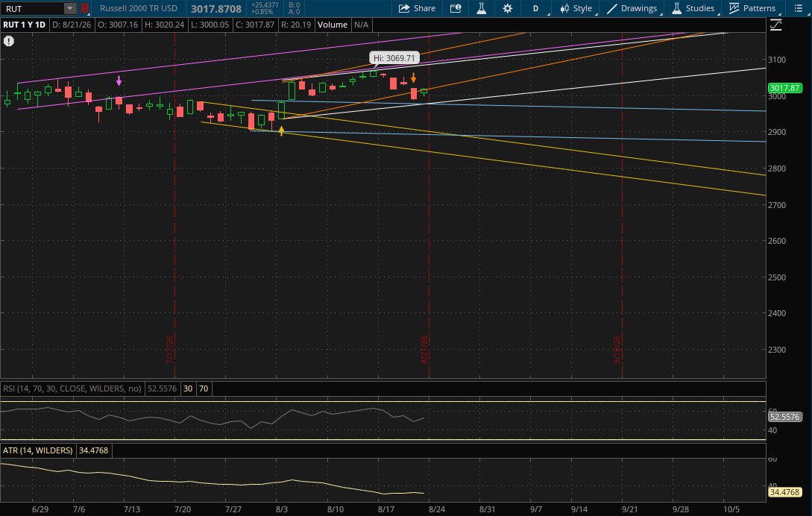Click the 7/17/26 expiration date marker

point(169,350)
